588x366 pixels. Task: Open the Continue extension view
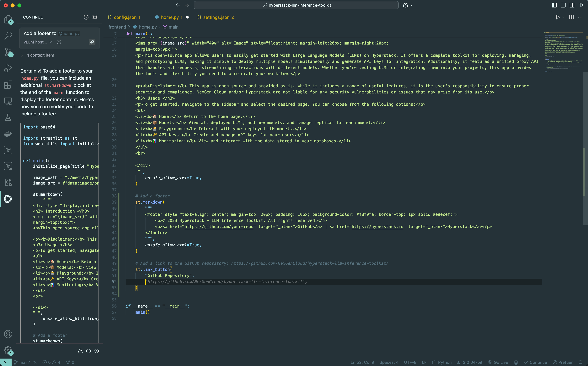click(x=8, y=199)
